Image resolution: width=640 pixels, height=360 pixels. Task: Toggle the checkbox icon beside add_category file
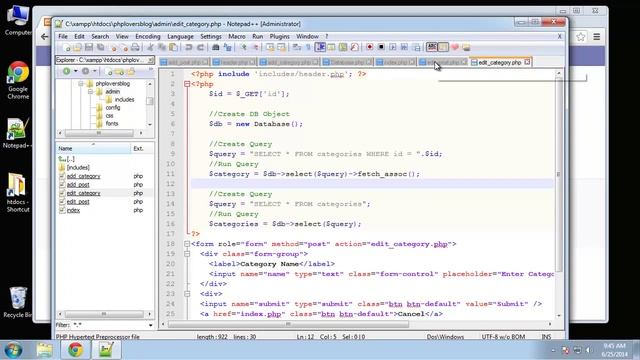pyautogui.click(x=62, y=176)
